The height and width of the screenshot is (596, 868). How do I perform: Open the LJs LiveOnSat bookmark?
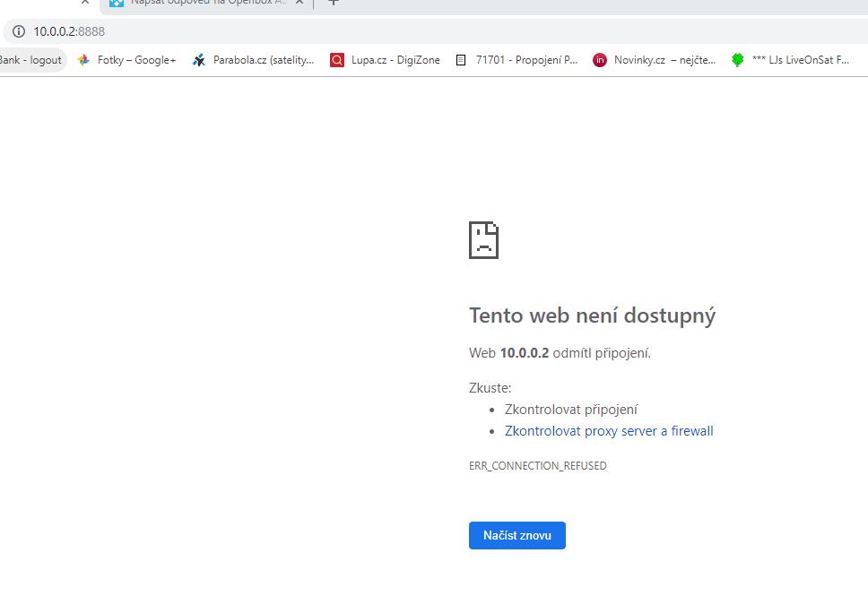790,60
